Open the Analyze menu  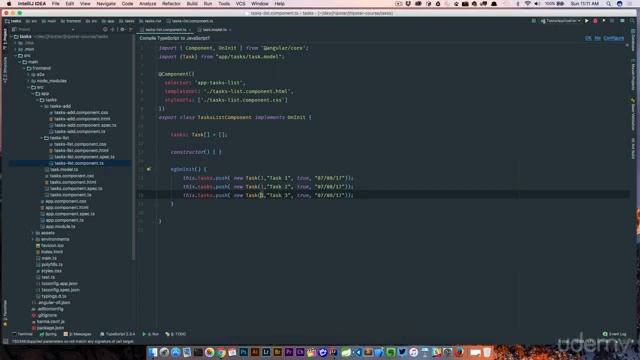coord(147,4)
